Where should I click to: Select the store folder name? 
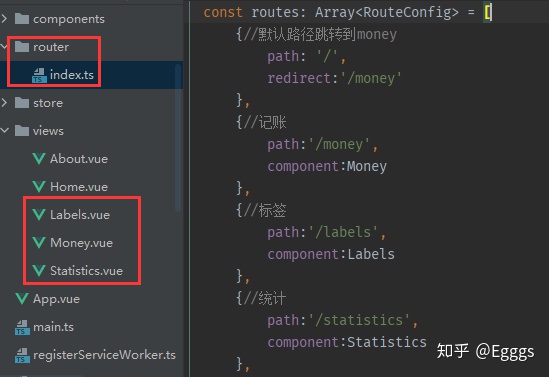click(x=48, y=103)
